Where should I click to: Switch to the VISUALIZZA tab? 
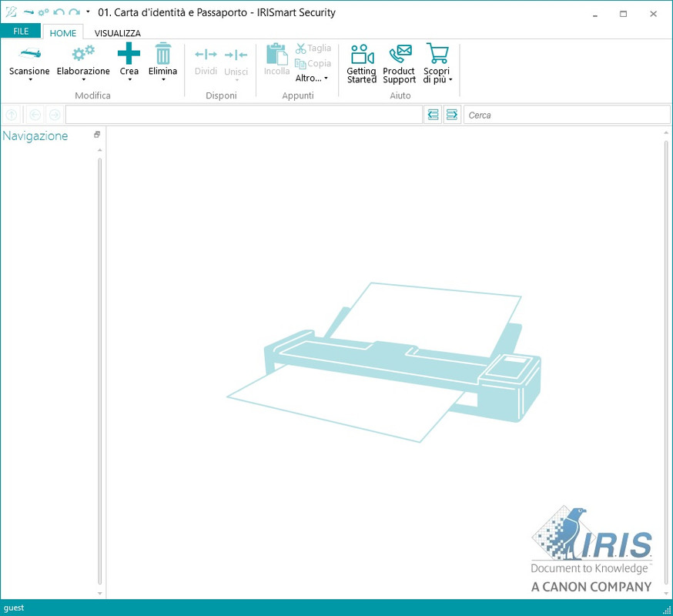point(118,33)
